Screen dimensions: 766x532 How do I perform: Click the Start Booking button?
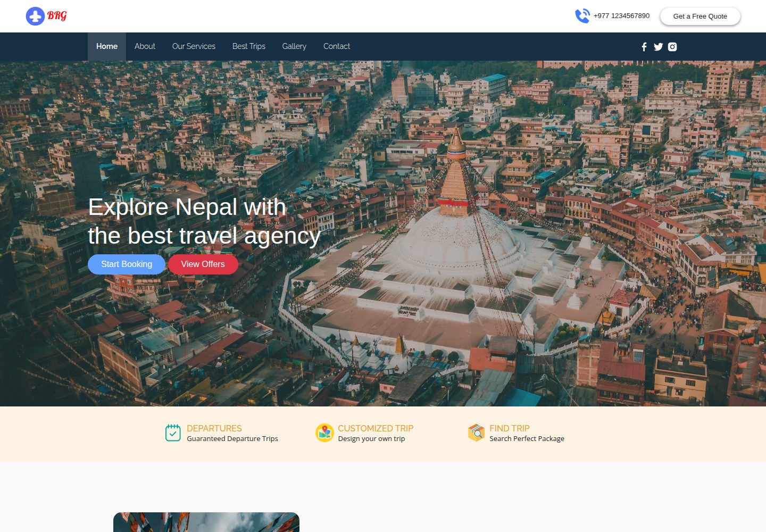tap(127, 264)
